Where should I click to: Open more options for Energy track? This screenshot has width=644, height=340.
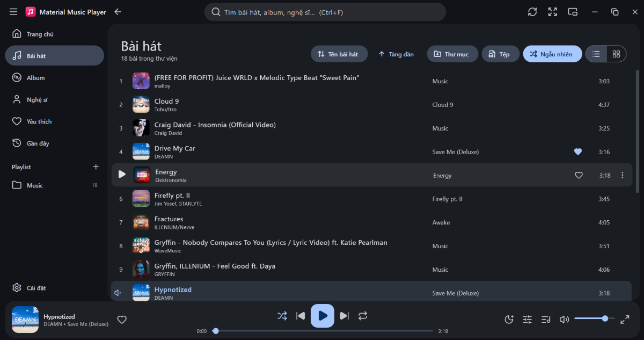(x=623, y=175)
